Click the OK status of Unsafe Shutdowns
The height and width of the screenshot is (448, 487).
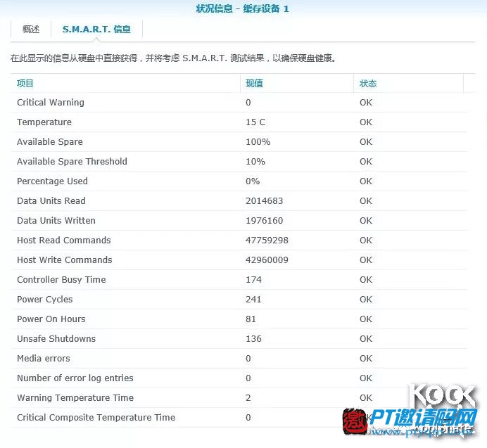coord(366,339)
